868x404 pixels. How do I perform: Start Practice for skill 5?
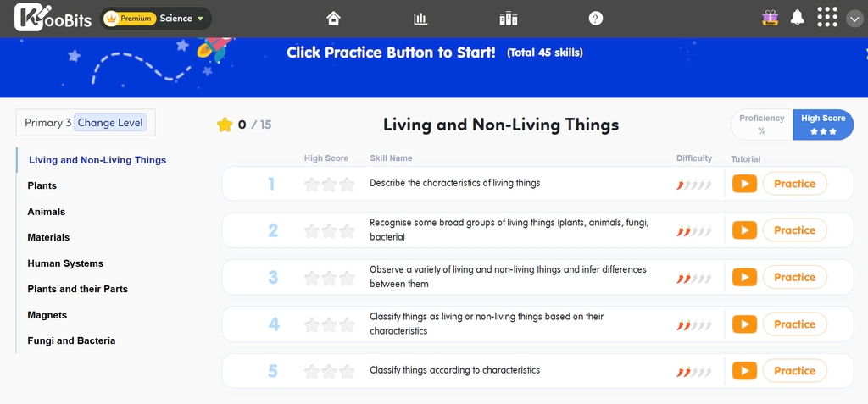coord(794,371)
